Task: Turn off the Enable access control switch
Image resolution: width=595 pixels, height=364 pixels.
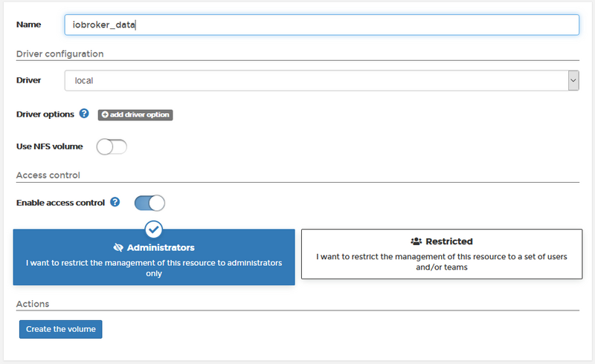Action: (x=149, y=203)
